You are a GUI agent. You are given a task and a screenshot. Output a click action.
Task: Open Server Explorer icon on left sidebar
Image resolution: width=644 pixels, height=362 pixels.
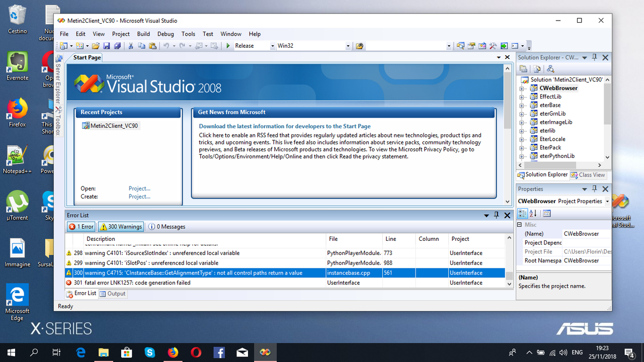point(59,59)
